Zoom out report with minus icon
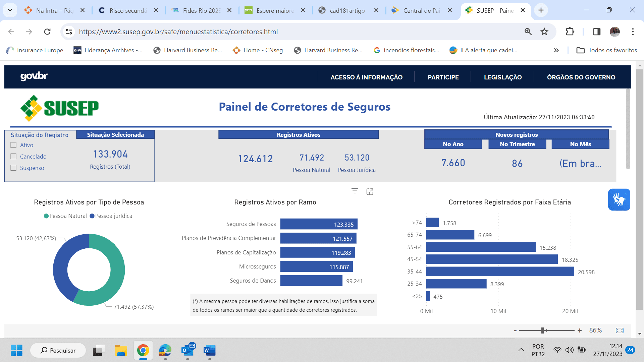The width and height of the screenshot is (644, 362). pyautogui.click(x=515, y=330)
